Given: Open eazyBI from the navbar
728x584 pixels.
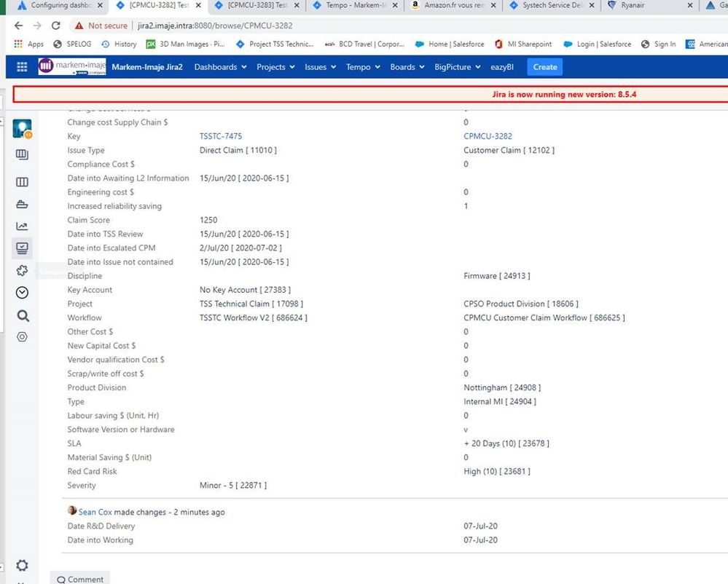Looking at the screenshot, I should (x=502, y=67).
